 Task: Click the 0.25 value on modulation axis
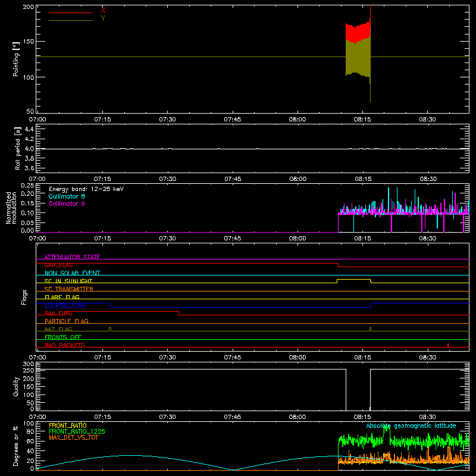pyautogui.click(x=27, y=186)
